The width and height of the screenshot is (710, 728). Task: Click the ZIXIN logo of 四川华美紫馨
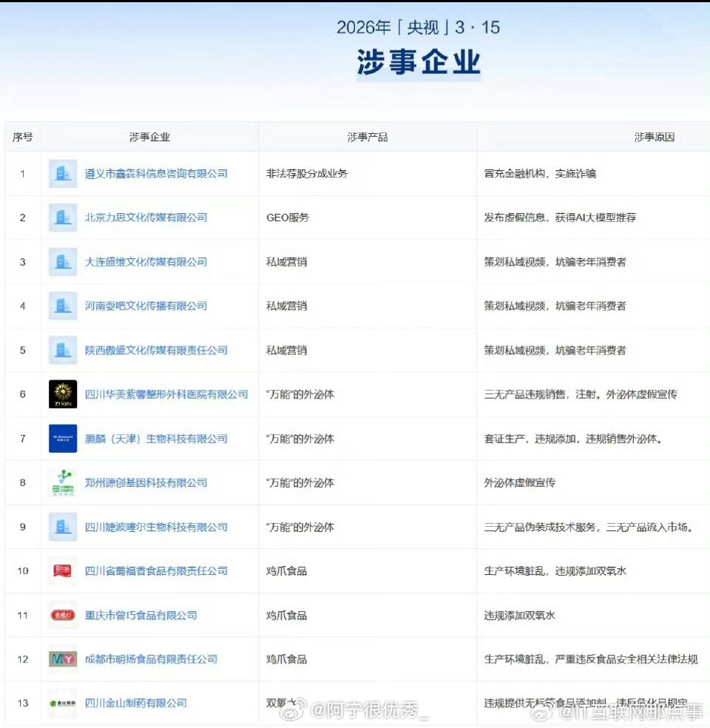coord(62,394)
